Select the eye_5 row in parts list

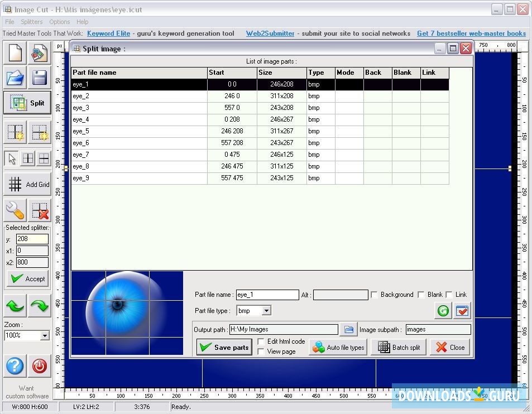click(140, 131)
